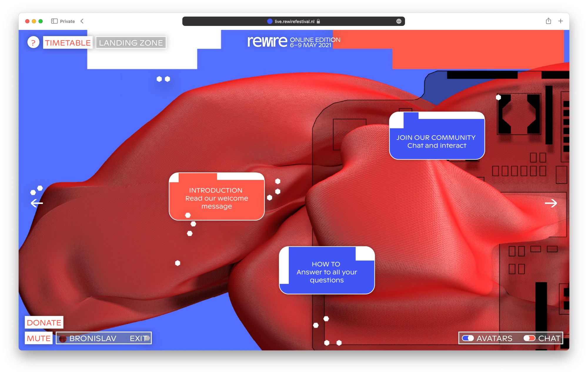Click the Safari sidebar toggle icon
This screenshot has height=375, width=588.
coord(54,21)
